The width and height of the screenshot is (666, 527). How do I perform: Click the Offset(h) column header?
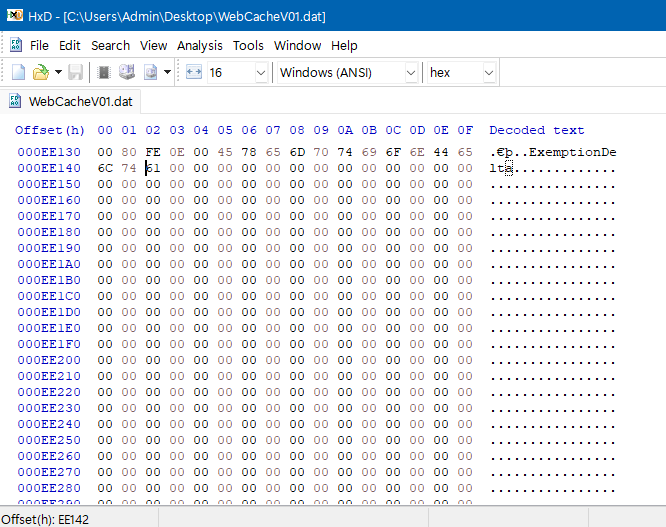(50, 130)
